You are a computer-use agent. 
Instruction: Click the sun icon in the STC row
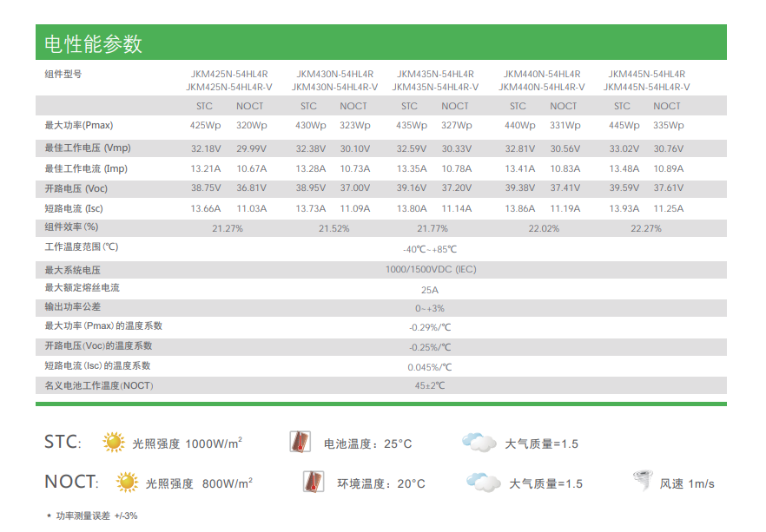(x=113, y=443)
